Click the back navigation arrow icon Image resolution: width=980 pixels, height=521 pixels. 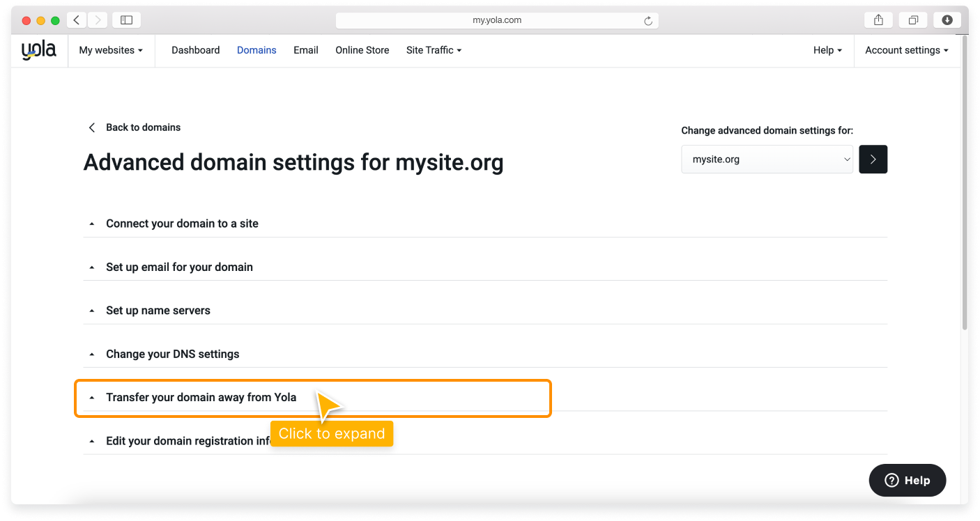[76, 20]
